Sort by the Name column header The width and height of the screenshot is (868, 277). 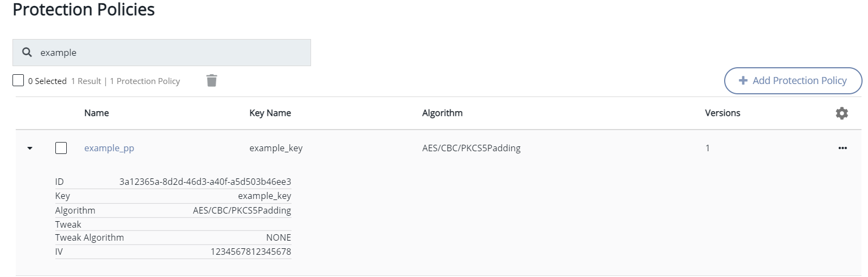point(97,113)
